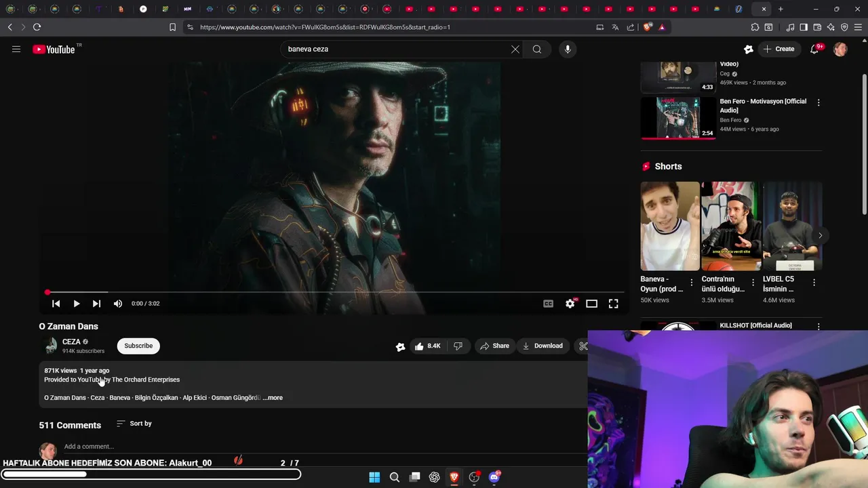
Task: Go back in the browser
Action: (9, 27)
